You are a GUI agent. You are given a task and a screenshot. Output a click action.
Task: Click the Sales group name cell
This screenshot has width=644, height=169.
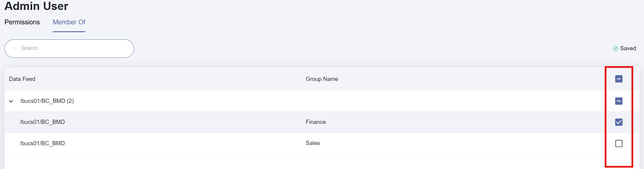tap(313, 143)
